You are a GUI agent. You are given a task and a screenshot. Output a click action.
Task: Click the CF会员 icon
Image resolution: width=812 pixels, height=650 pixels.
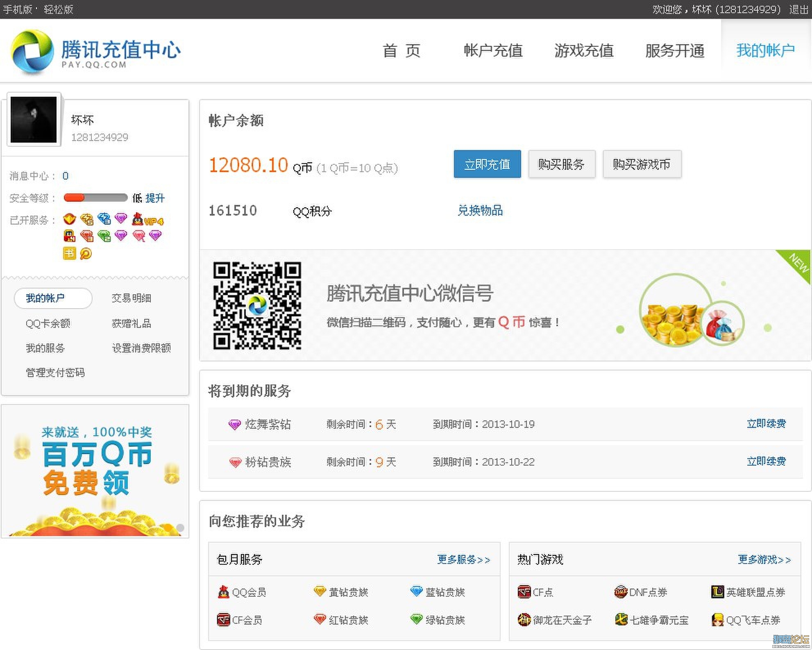coord(223,620)
